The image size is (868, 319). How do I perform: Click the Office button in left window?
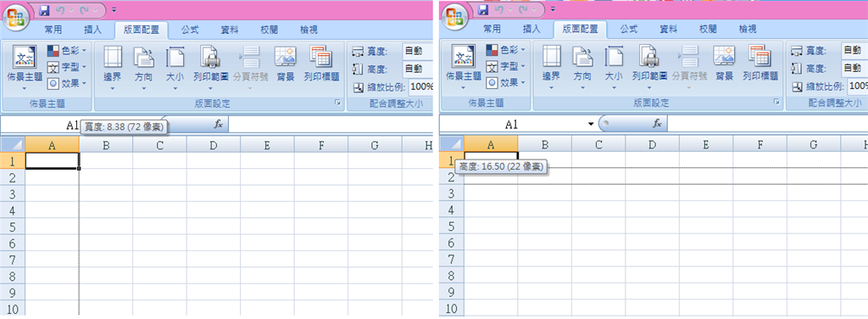pos(15,17)
